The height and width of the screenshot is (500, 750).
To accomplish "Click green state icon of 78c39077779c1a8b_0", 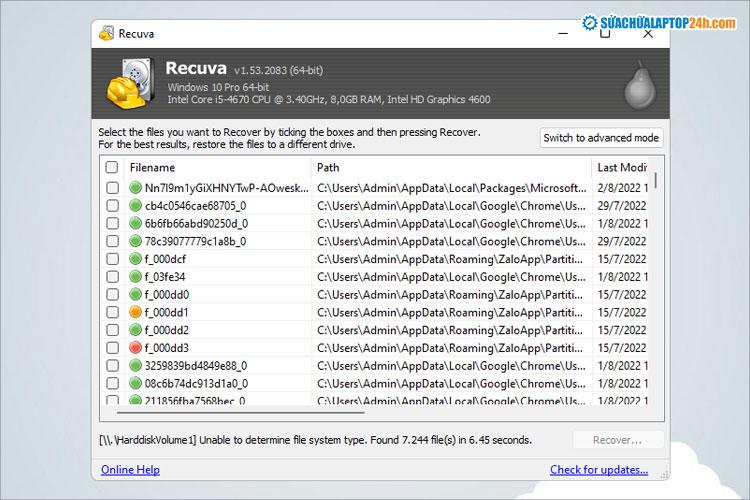I will pos(135,241).
